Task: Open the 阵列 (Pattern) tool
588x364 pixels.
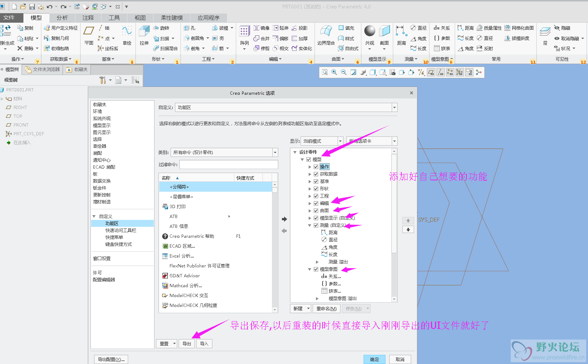Action: point(244,31)
